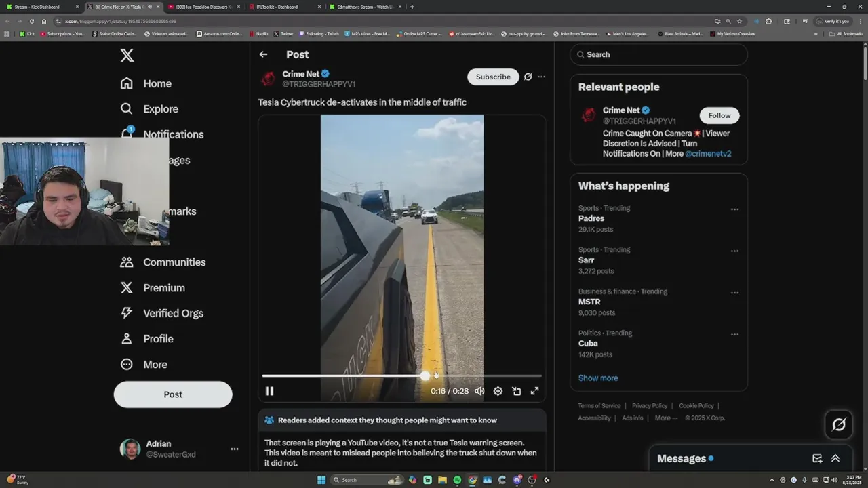This screenshot has width=868, height=488.
Task: Open Spotify from the taskbar
Action: (x=457, y=480)
